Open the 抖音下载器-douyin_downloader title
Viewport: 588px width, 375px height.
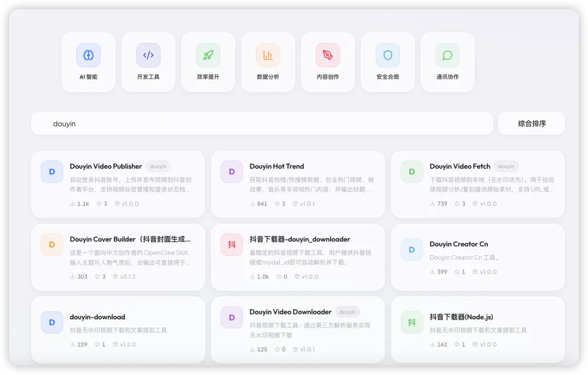300,239
